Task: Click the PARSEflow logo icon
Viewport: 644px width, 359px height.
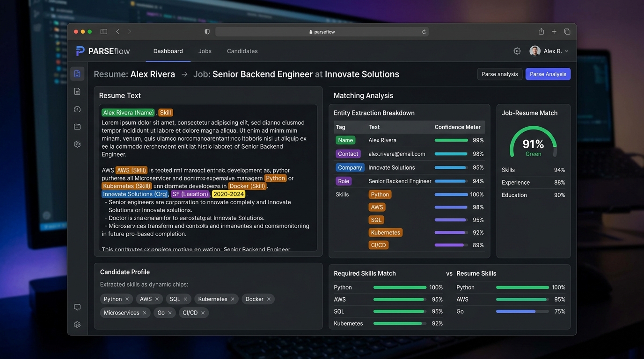Action: tap(80, 51)
